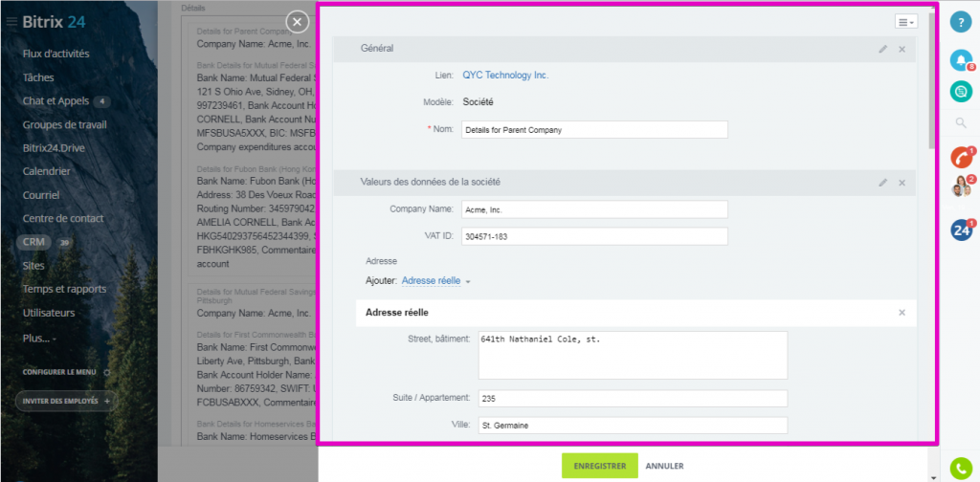Viewport: 980px width, 482px height.
Task: Click the Nom input field
Action: click(x=595, y=130)
